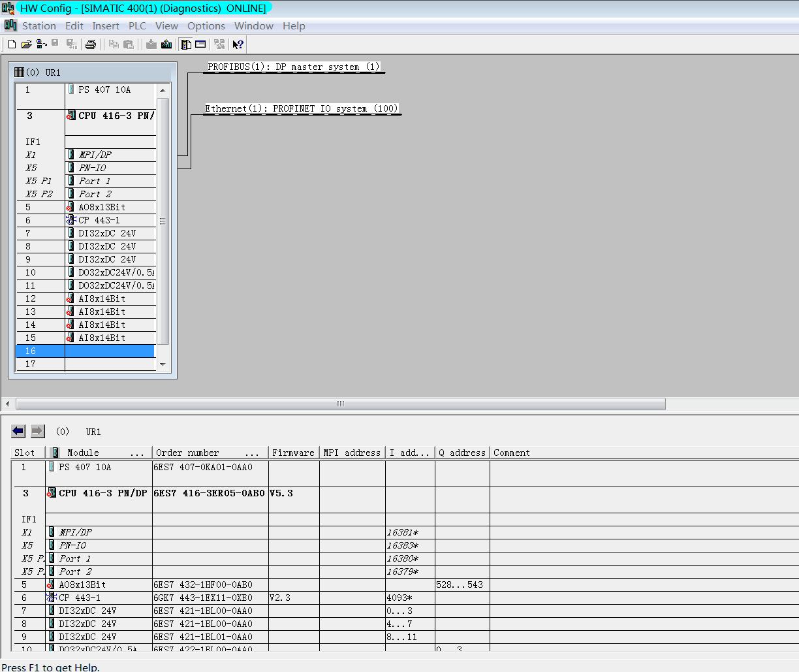Select the Ethernet(1) PROFINET IO system line
Viewport: 799px width, 672px height.
pyautogui.click(x=302, y=109)
